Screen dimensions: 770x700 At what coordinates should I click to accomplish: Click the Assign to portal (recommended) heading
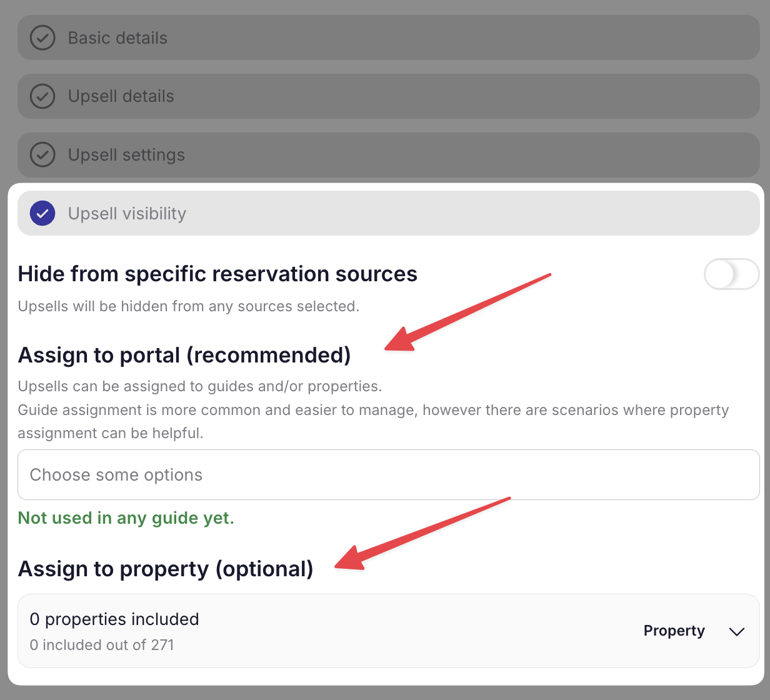pyautogui.click(x=184, y=355)
